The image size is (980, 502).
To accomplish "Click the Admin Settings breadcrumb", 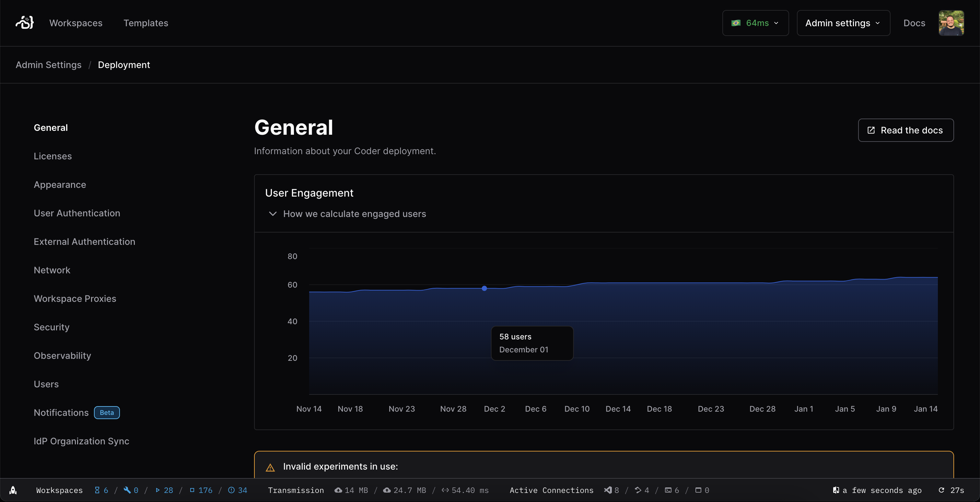I will pyautogui.click(x=48, y=65).
